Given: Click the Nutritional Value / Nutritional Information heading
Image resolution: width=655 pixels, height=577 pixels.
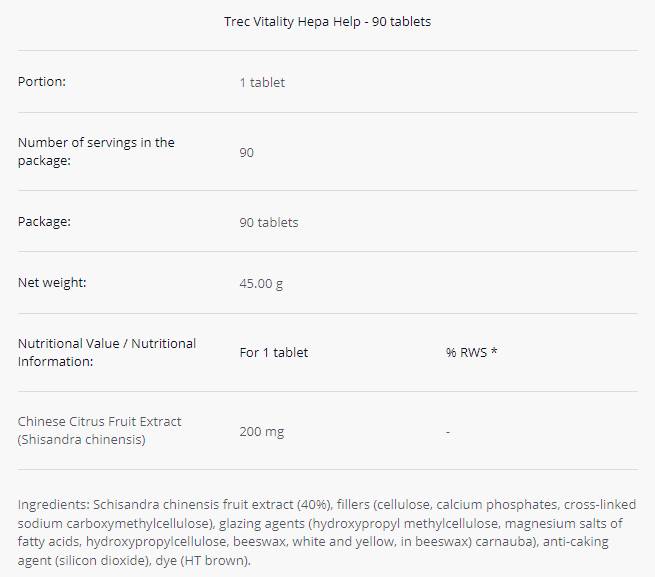Looking at the screenshot, I should (x=107, y=352).
